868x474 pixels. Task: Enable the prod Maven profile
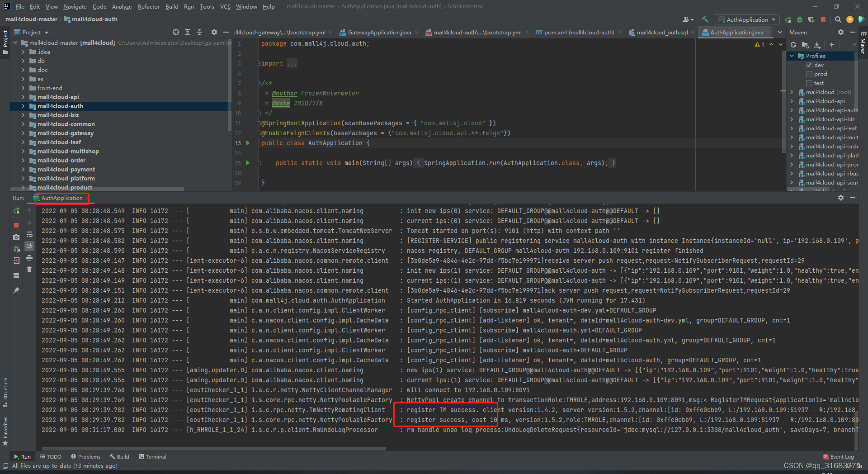tap(810, 74)
